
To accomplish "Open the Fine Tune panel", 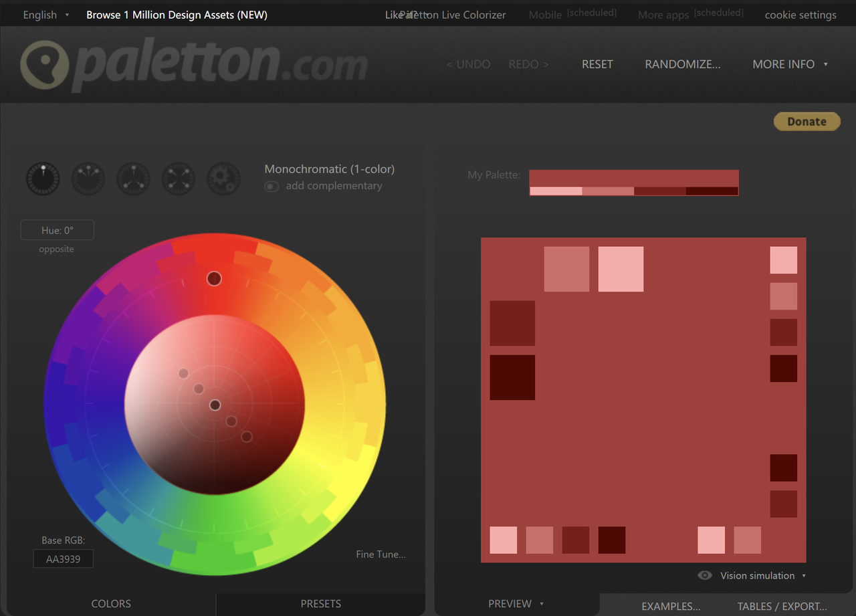I will tap(381, 554).
